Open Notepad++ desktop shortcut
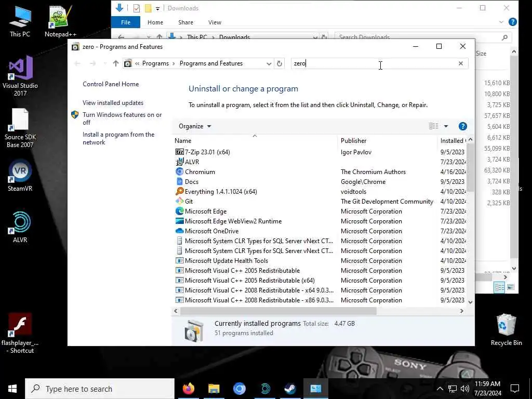The image size is (532, 399). (x=60, y=21)
